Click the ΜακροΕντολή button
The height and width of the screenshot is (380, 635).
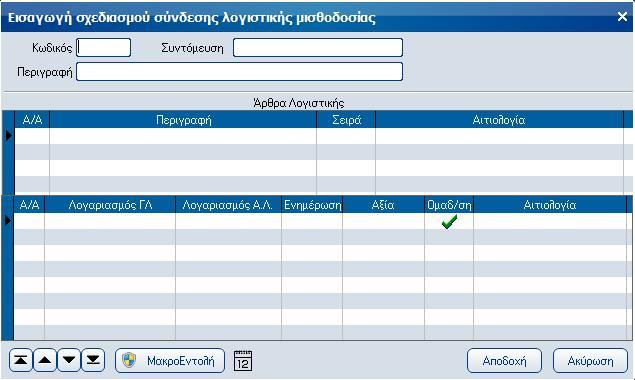click(x=170, y=361)
